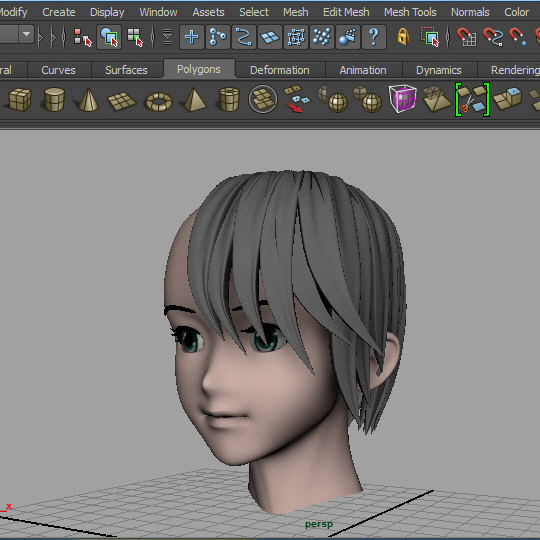The image size is (540, 540).
Task: Click the lock selection padlock icon
Action: 403,37
